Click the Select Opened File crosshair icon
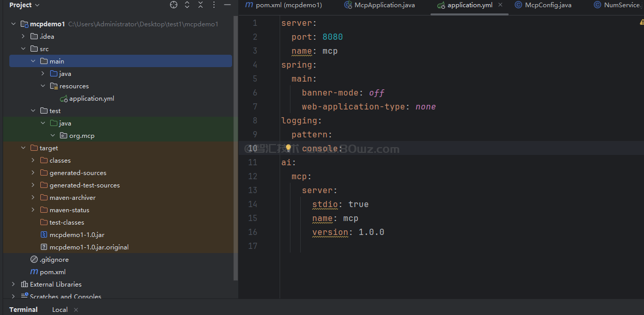This screenshot has height=315, width=644. pyautogui.click(x=174, y=5)
